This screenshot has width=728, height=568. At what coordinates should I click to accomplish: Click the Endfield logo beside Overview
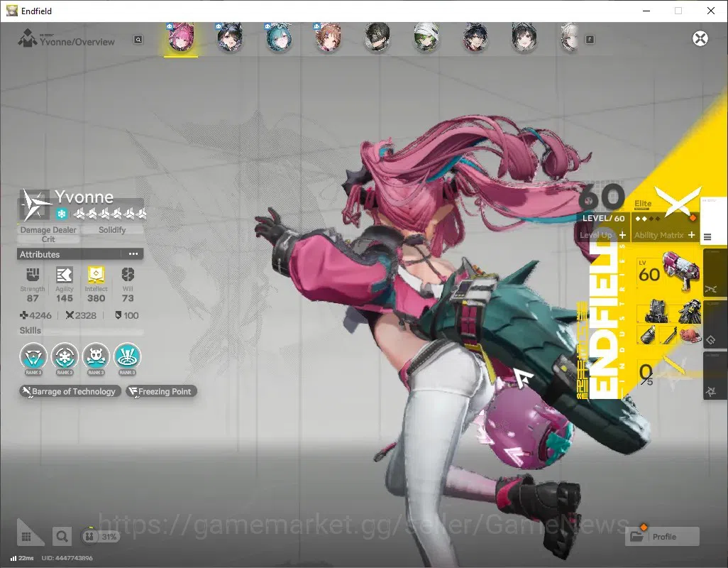pyautogui.click(x=28, y=38)
